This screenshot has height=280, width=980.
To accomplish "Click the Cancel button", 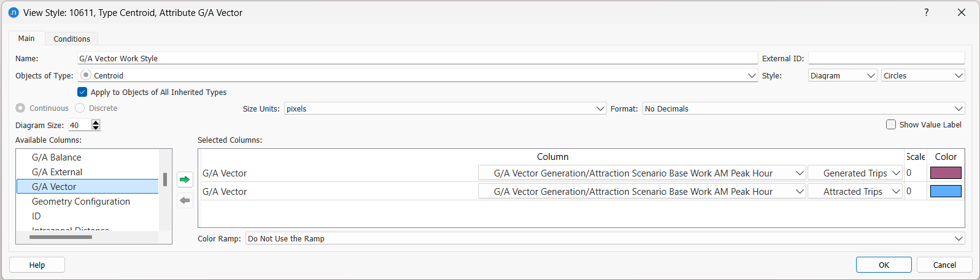I will (944, 265).
